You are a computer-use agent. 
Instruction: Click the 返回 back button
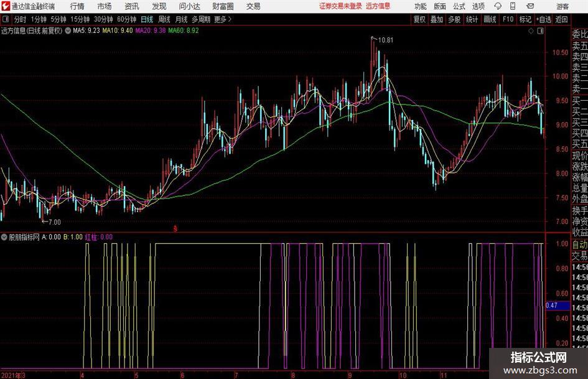(x=562, y=19)
